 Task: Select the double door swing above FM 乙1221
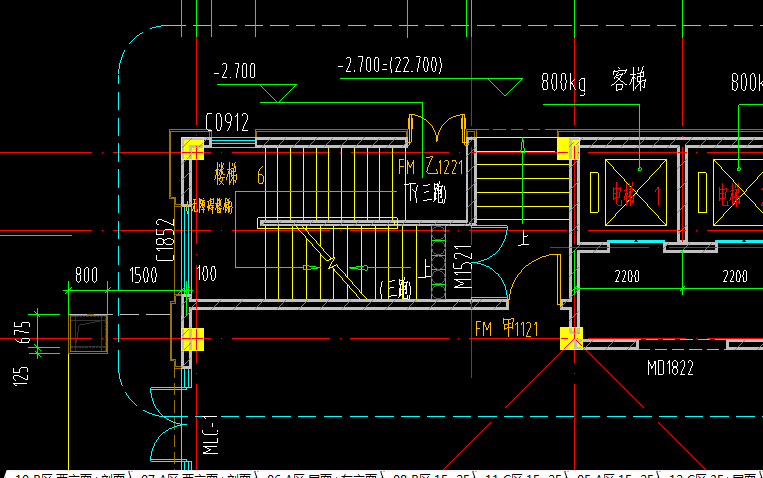click(x=439, y=131)
